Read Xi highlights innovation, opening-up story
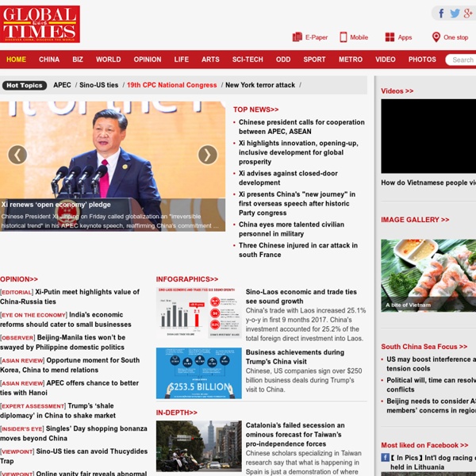 point(298,152)
